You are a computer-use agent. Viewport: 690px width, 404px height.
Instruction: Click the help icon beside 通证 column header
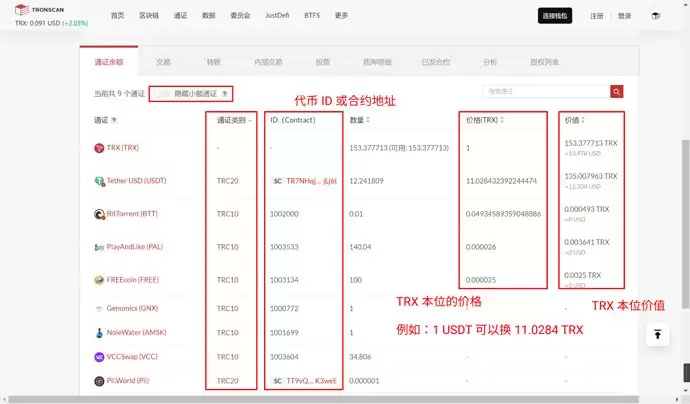(x=114, y=120)
